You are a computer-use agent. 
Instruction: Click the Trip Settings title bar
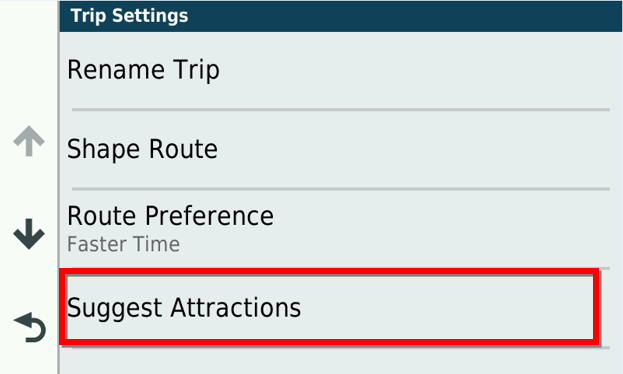tap(341, 16)
